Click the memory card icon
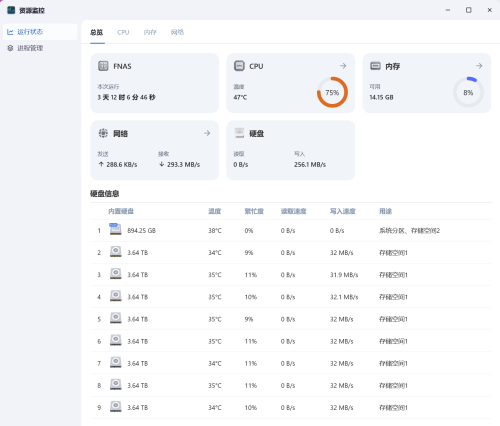Screen dimensions: 500x426 pos(375,66)
